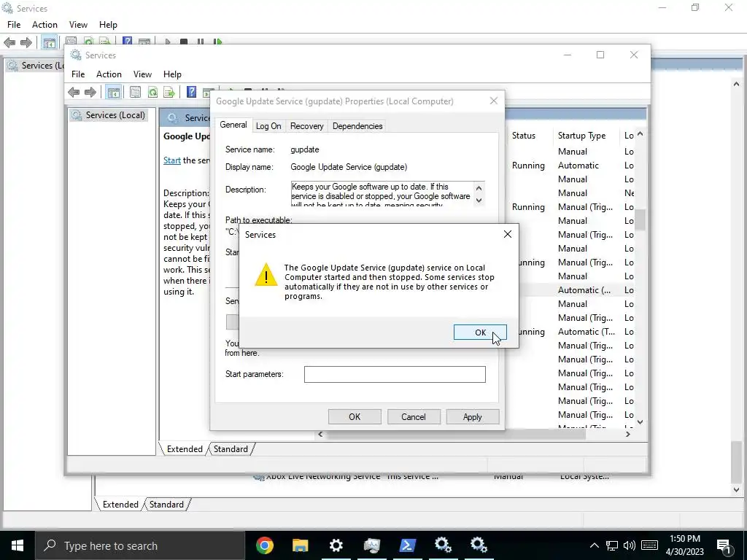Select Standard tab in rear Services window
The image size is (747, 560).
(166, 505)
